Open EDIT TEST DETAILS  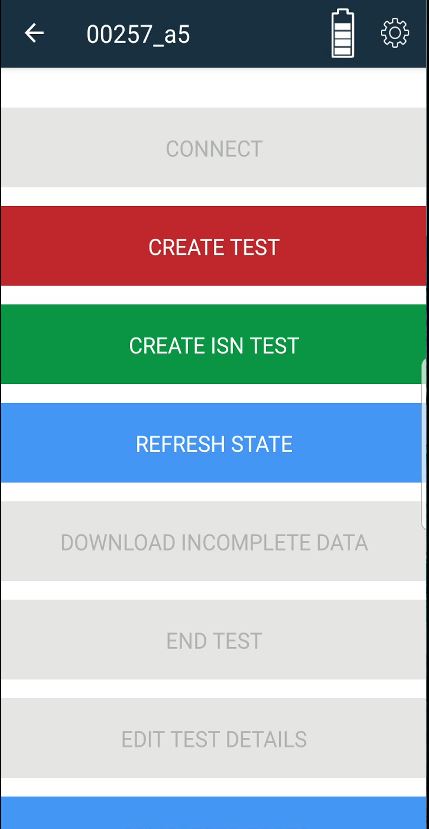click(213, 738)
